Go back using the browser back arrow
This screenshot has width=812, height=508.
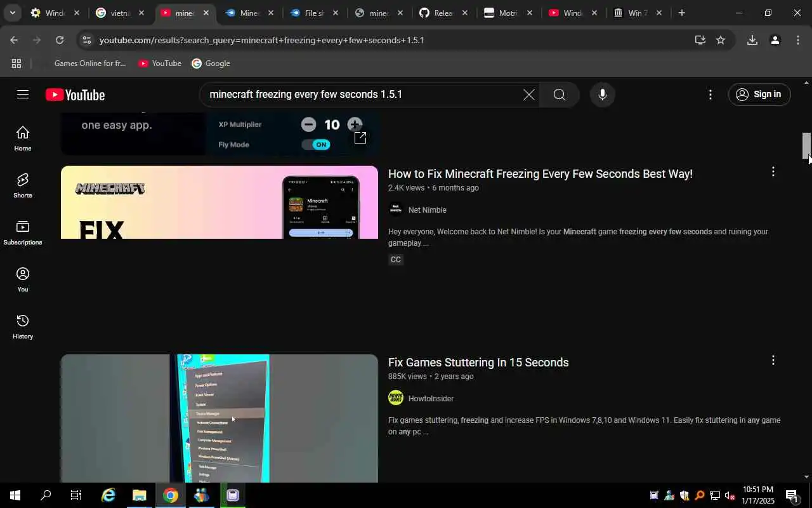[x=14, y=40]
